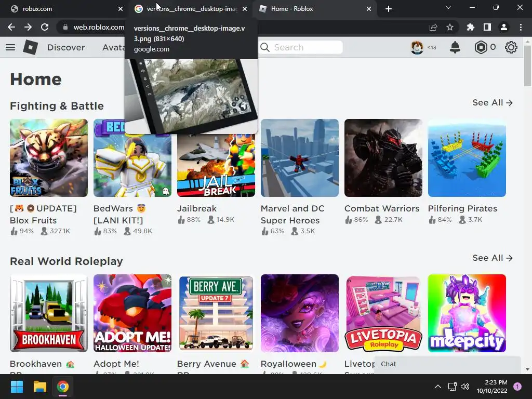Open the Jailbreak game title link
Screen dimensions: 532x399
197,208
